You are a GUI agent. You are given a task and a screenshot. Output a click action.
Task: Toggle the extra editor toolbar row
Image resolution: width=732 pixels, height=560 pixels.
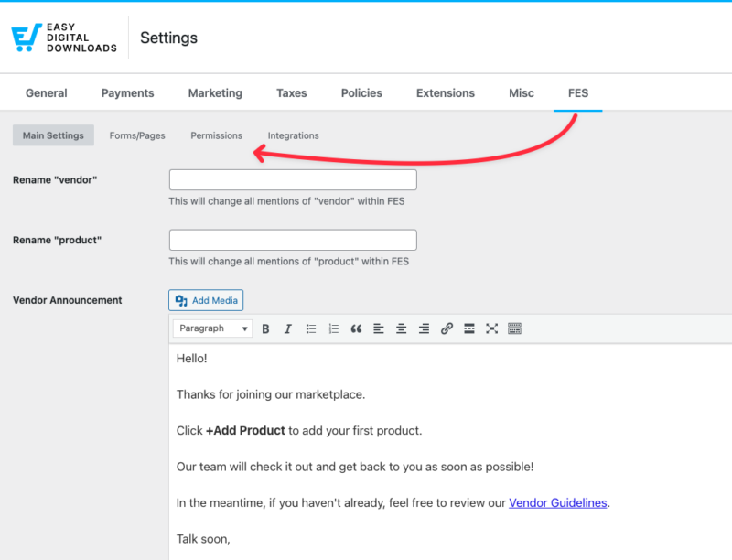coord(514,328)
